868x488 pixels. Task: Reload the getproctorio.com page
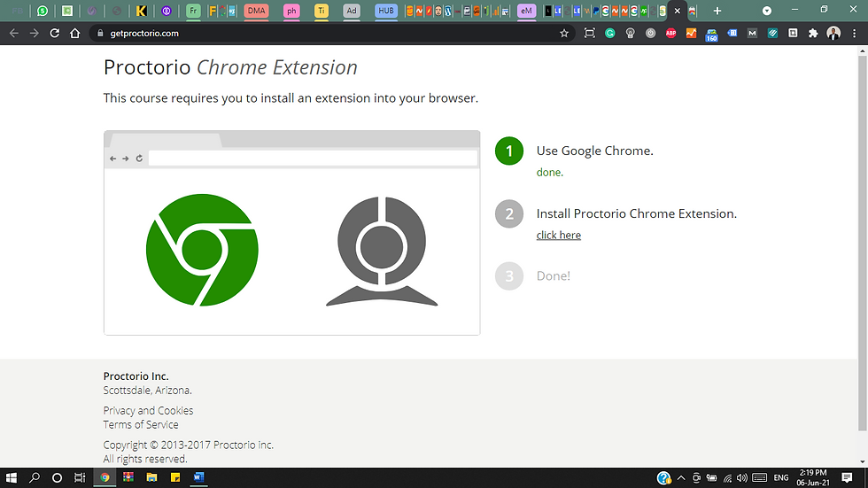click(x=54, y=33)
